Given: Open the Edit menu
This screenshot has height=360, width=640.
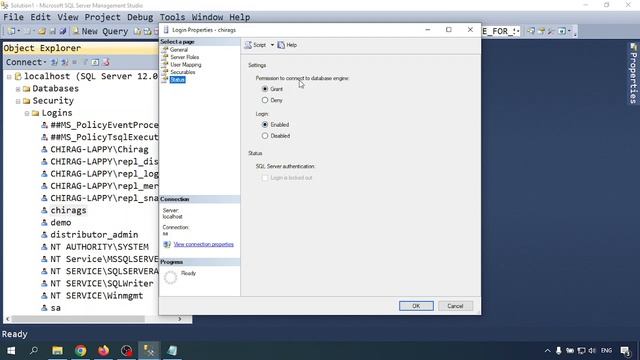Looking at the screenshot, I should click(40, 17).
